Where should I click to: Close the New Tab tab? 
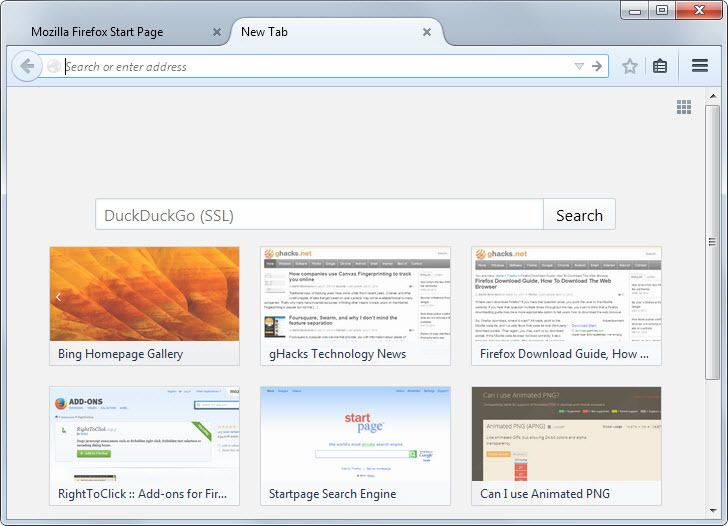coord(427,32)
